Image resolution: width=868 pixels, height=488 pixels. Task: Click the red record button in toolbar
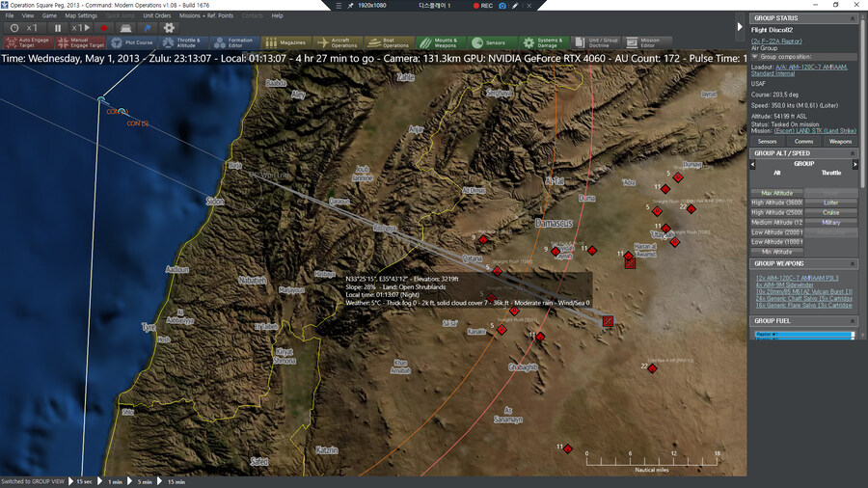[x=103, y=28]
